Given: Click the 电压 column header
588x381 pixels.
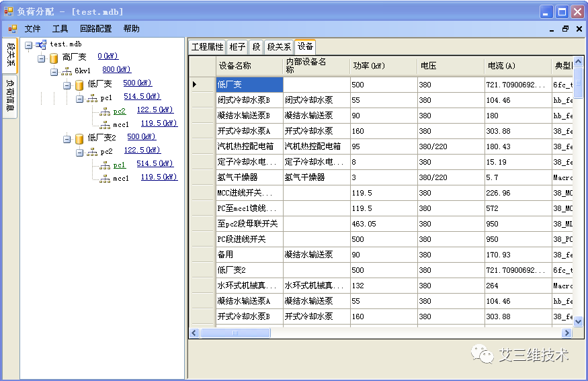Looking at the screenshot, I should tap(451, 67).
